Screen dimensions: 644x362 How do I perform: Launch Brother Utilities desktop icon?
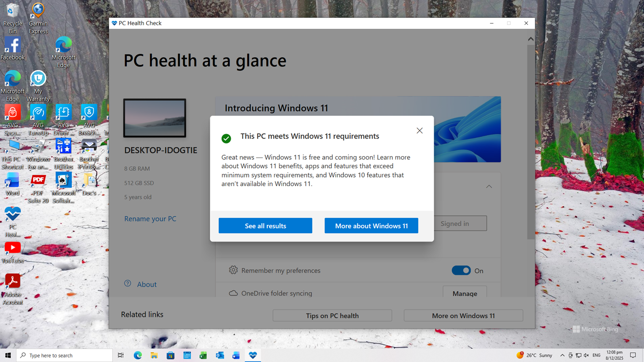click(63, 154)
